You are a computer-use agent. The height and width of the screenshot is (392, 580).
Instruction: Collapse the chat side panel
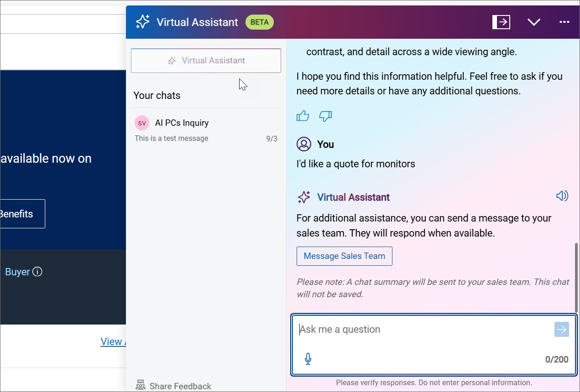point(501,22)
